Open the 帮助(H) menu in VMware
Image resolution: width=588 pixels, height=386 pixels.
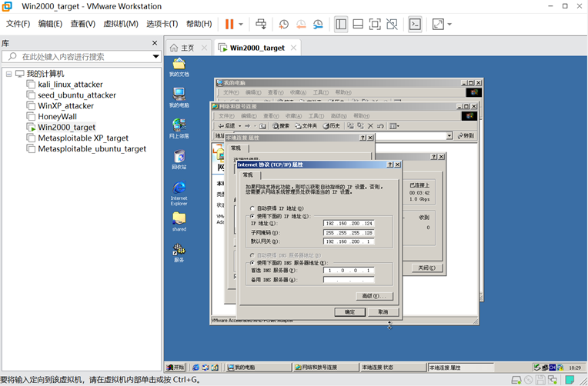point(199,24)
